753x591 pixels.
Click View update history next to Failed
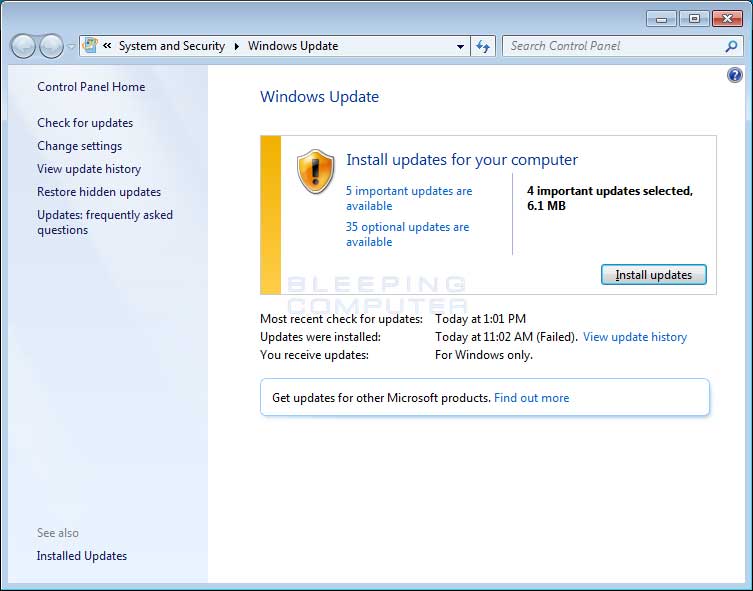[635, 337]
